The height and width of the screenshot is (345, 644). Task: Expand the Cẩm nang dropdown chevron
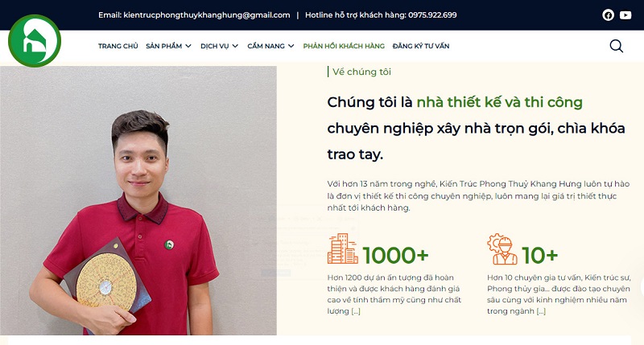coord(291,46)
